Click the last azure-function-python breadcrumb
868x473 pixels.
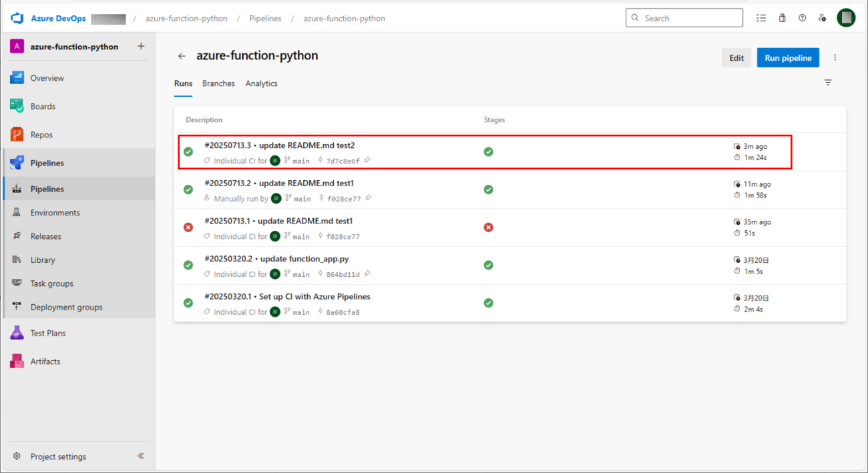[x=345, y=19]
